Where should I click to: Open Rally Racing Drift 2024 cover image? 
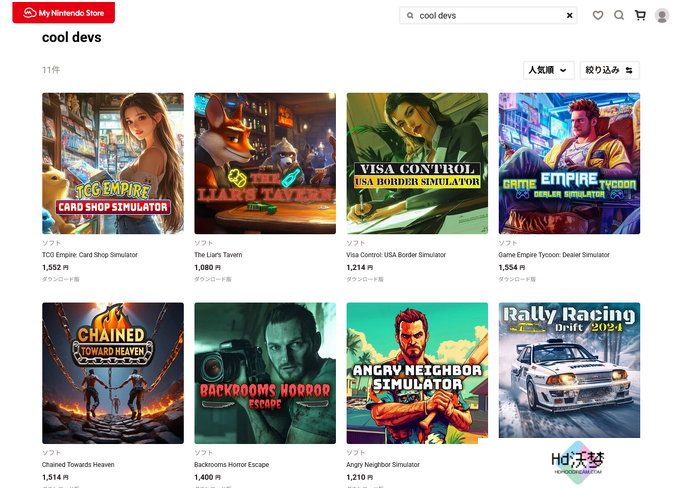[x=569, y=370]
